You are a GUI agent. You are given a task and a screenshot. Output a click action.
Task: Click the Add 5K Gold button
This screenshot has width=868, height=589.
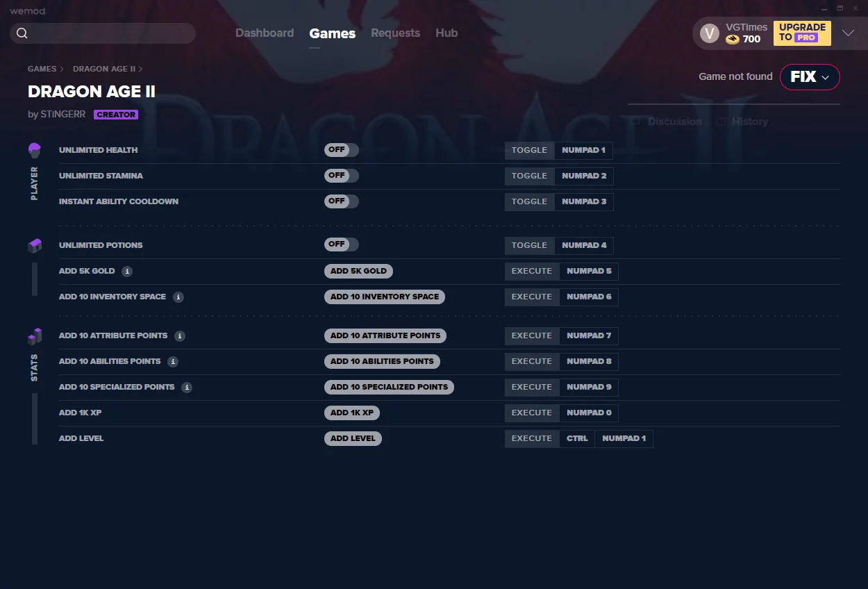click(x=358, y=272)
